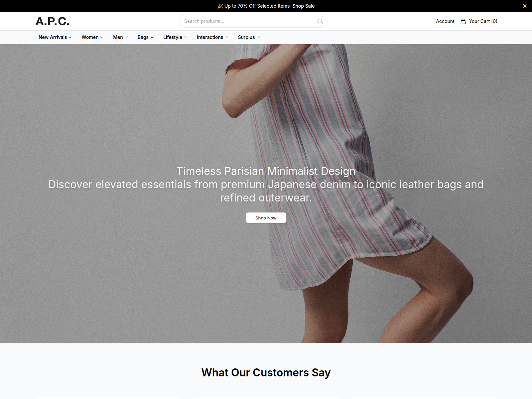Open the Bags navigation menu

click(x=145, y=37)
